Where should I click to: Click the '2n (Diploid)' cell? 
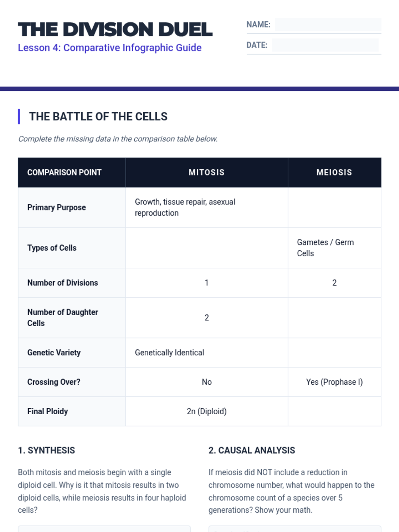[206, 411]
